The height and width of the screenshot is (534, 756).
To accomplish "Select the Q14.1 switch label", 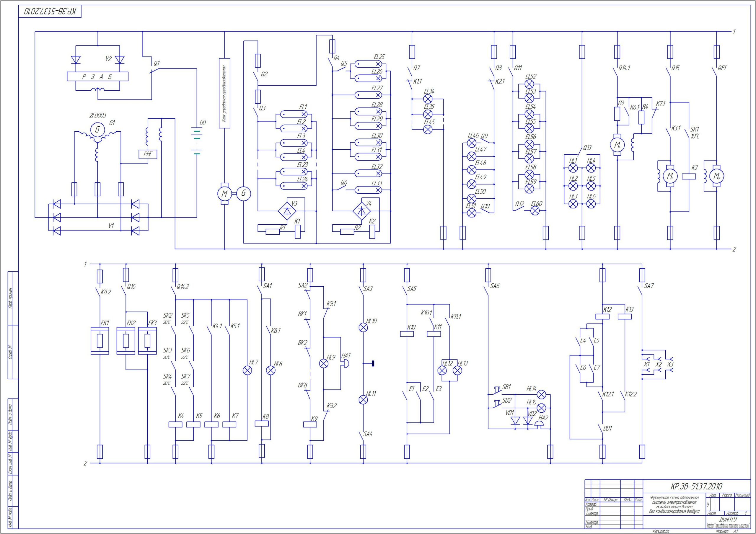I will (x=624, y=68).
